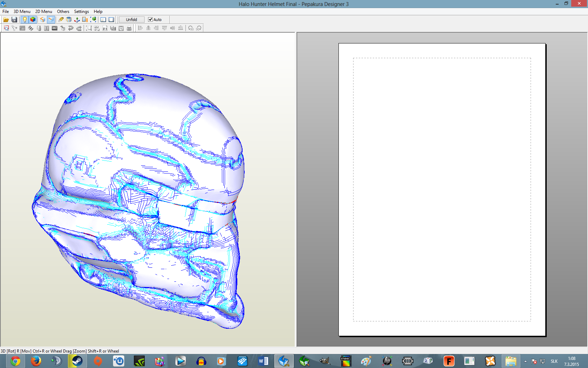Open the File menu
The width and height of the screenshot is (588, 368).
tap(6, 12)
